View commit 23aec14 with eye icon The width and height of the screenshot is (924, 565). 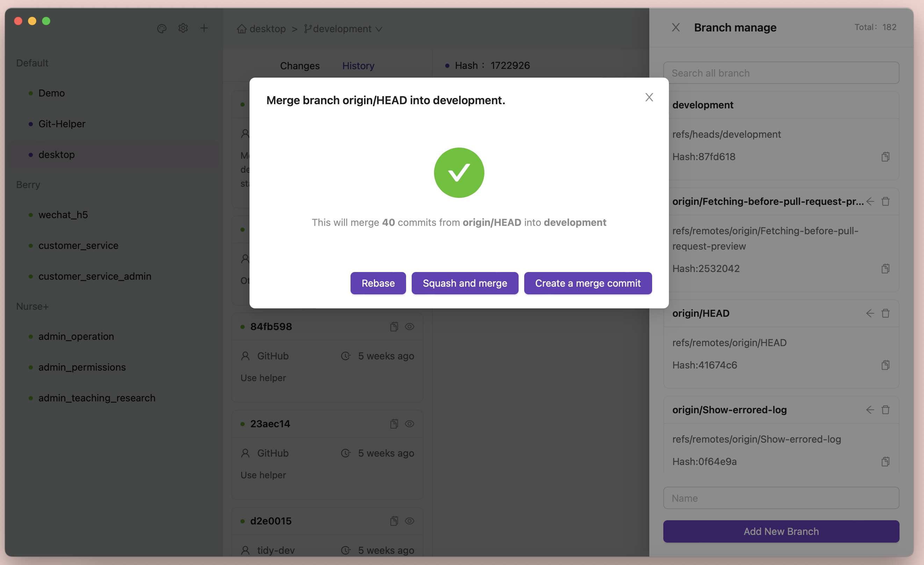(x=410, y=423)
